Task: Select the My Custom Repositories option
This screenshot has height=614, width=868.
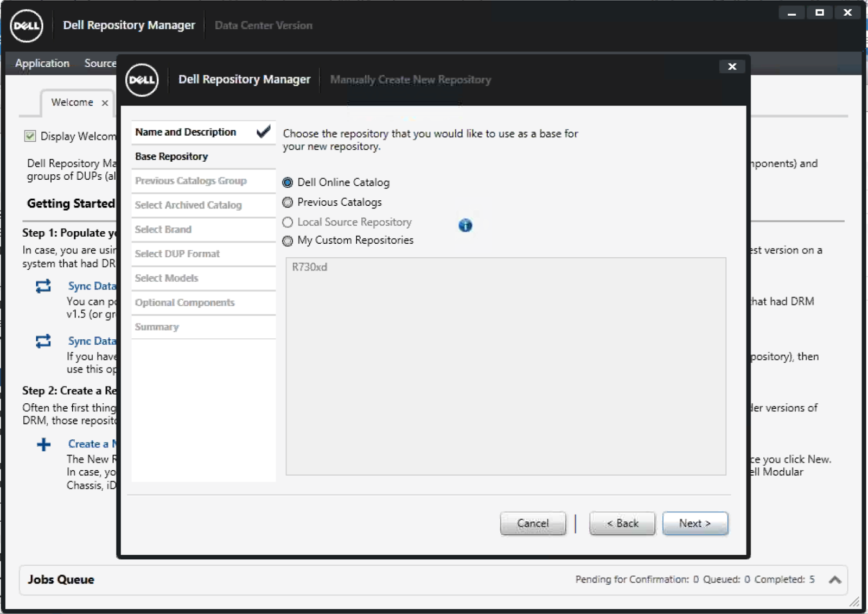Action: [x=287, y=240]
